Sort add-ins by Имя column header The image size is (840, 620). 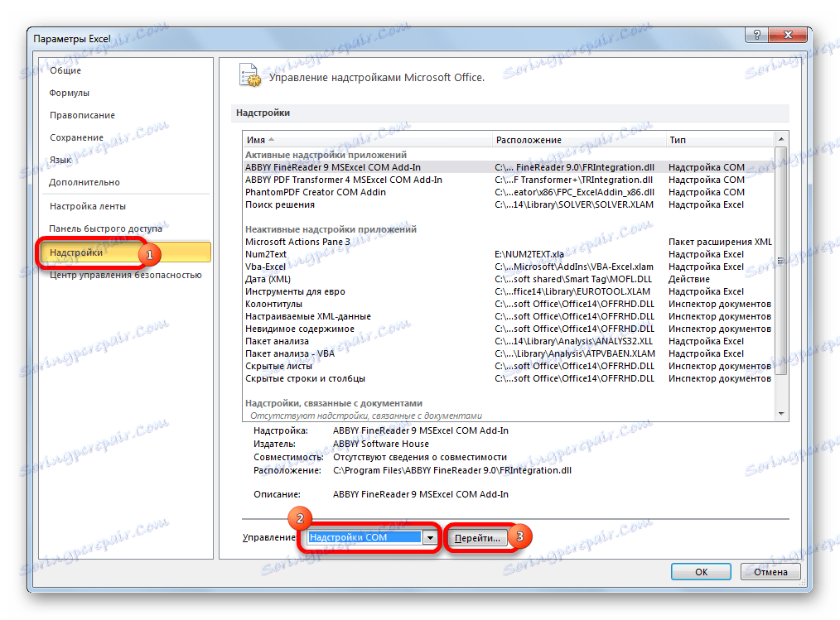367,140
